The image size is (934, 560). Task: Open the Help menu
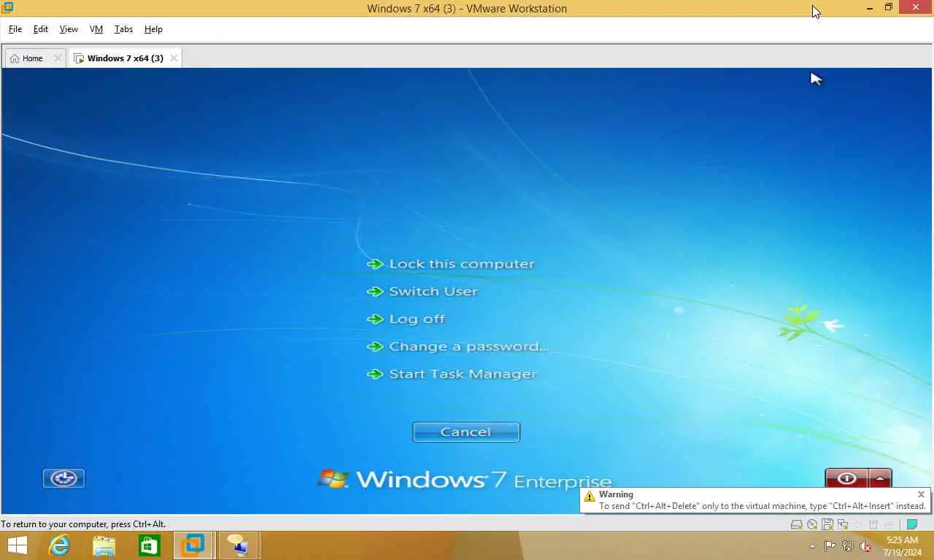click(153, 29)
